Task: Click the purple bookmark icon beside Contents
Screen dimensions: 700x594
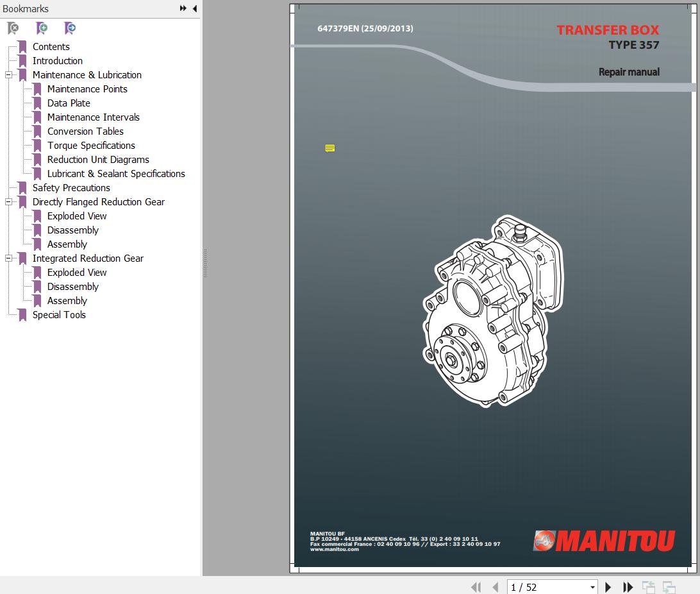Action: (22, 47)
